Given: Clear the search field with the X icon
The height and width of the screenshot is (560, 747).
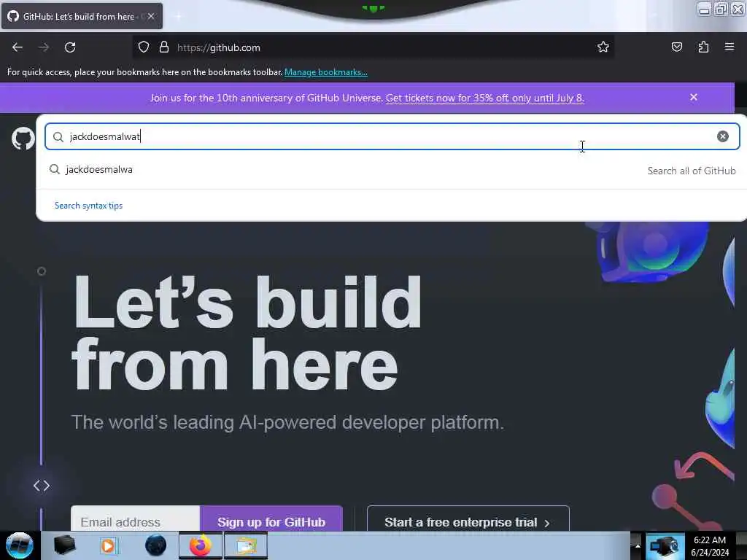Looking at the screenshot, I should pos(723,136).
